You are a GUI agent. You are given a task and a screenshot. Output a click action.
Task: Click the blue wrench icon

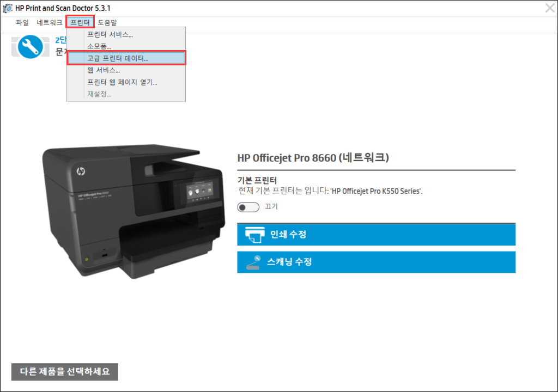[x=31, y=47]
